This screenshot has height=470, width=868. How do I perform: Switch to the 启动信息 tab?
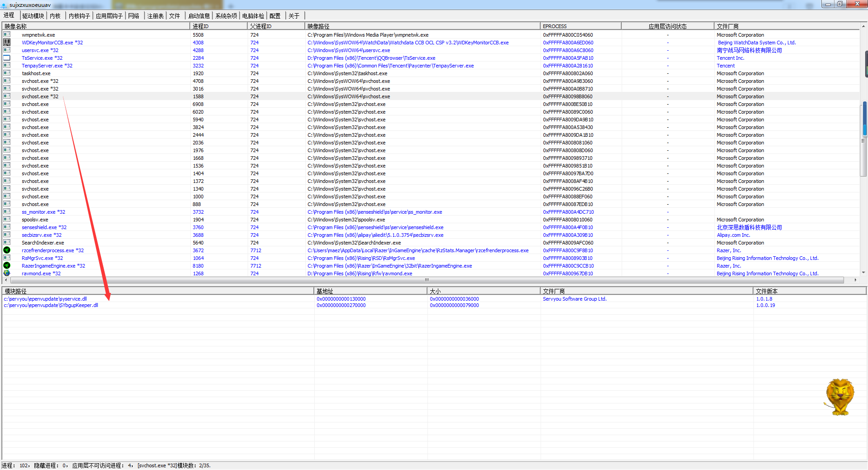point(199,16)
